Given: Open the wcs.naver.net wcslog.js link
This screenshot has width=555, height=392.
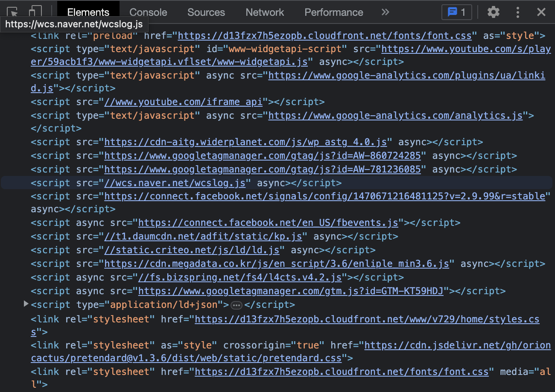Looking at the screenshot, I should (x=175, y=183).
